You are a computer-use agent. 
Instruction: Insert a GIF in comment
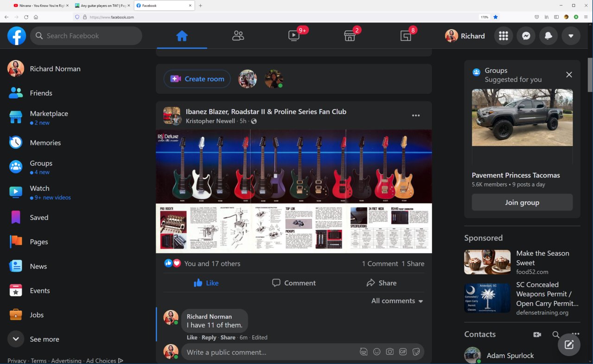(403, 352)
